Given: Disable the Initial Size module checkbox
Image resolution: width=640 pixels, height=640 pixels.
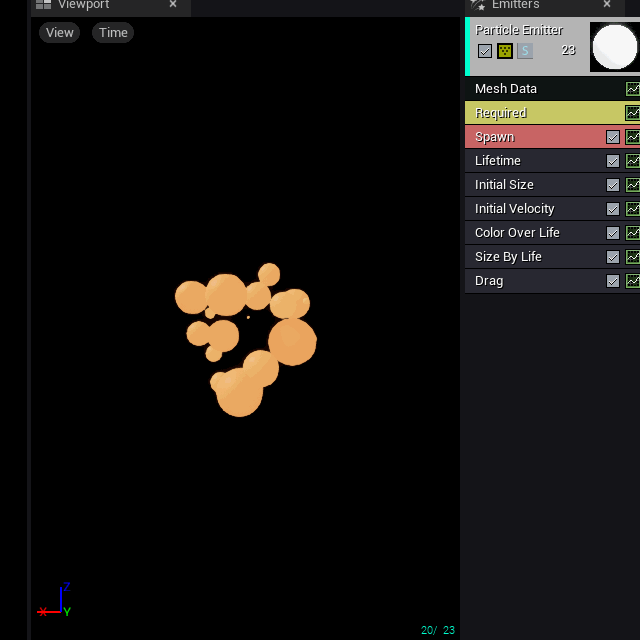Looking at the screenshot, I should [x=613, y=185].
